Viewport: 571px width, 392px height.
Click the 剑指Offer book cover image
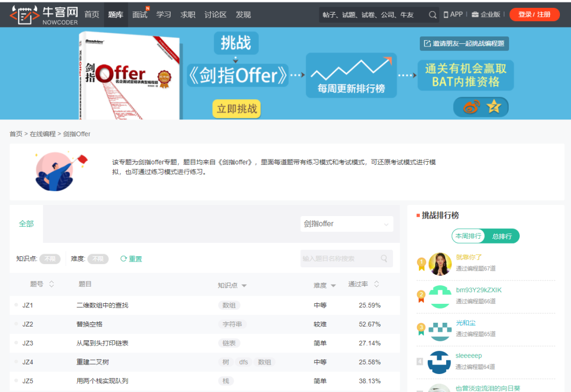[130, 76]
